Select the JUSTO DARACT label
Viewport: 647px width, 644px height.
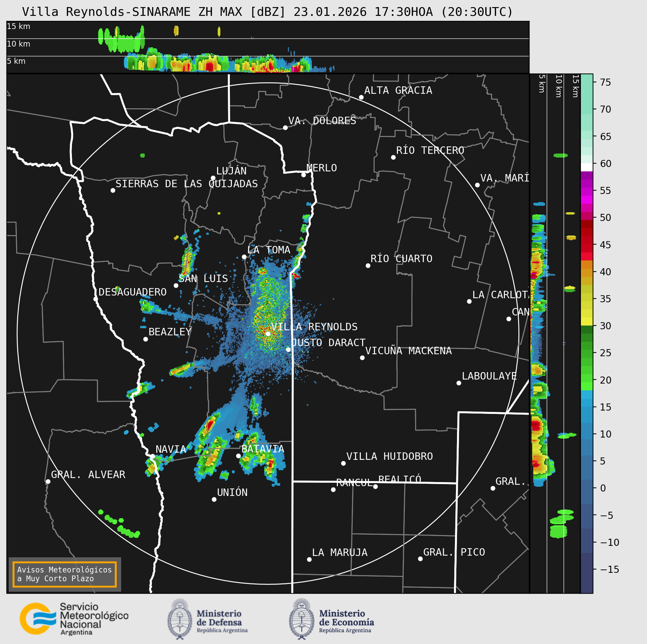tap(328, 343)
